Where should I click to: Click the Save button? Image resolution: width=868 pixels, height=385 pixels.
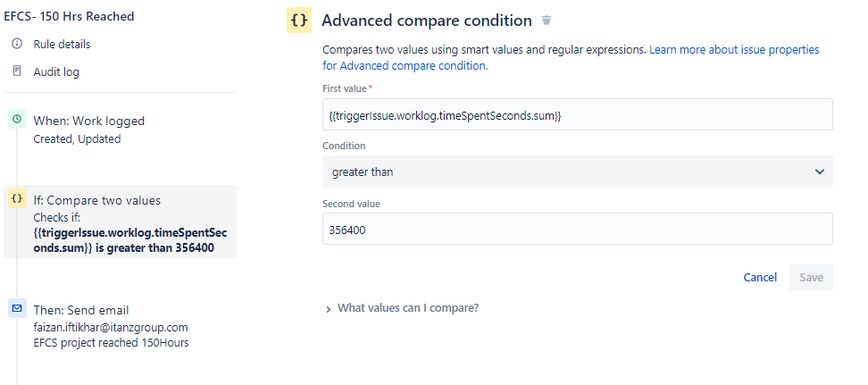click(811, 278)
